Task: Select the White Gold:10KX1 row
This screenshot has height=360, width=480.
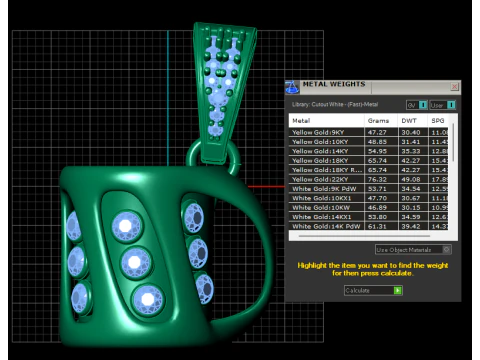Action: click(x=368, y=198)
